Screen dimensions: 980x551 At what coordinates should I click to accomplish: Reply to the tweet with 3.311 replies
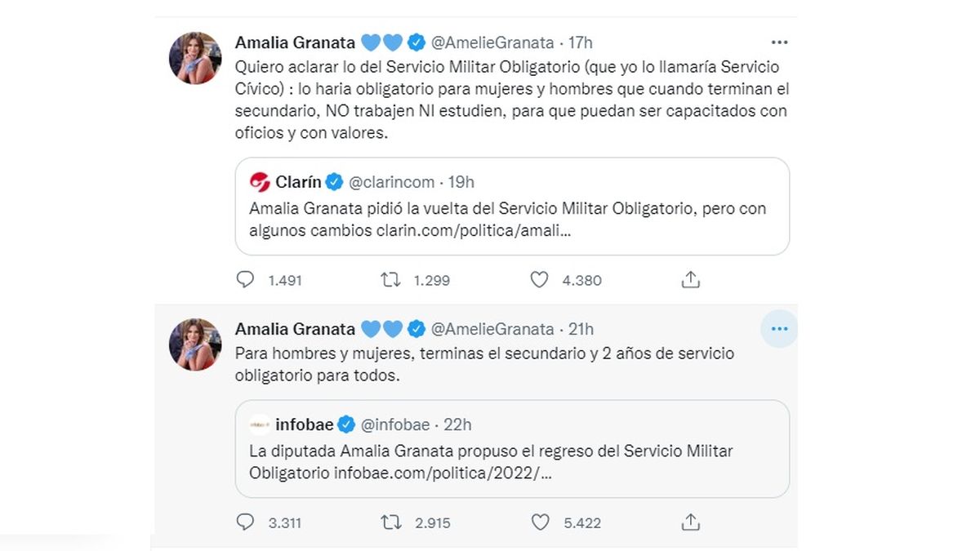(246, 522)
